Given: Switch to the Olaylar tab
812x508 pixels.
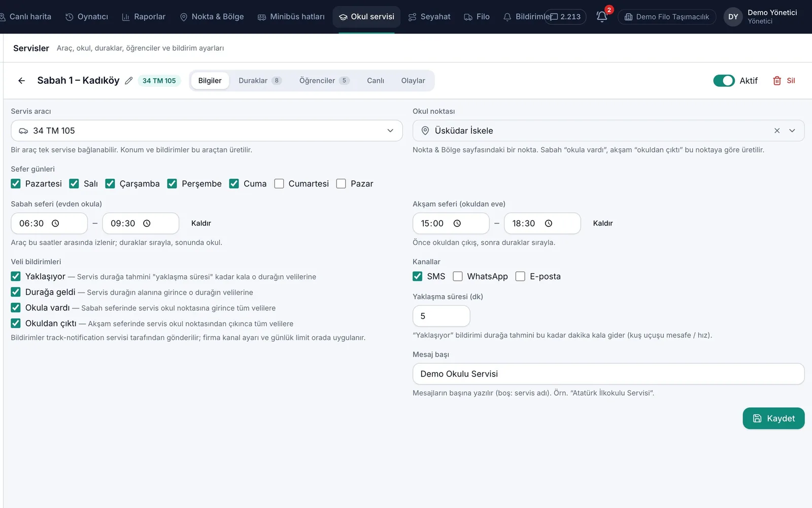Looking at the screenshot, I should coord(413,81).
